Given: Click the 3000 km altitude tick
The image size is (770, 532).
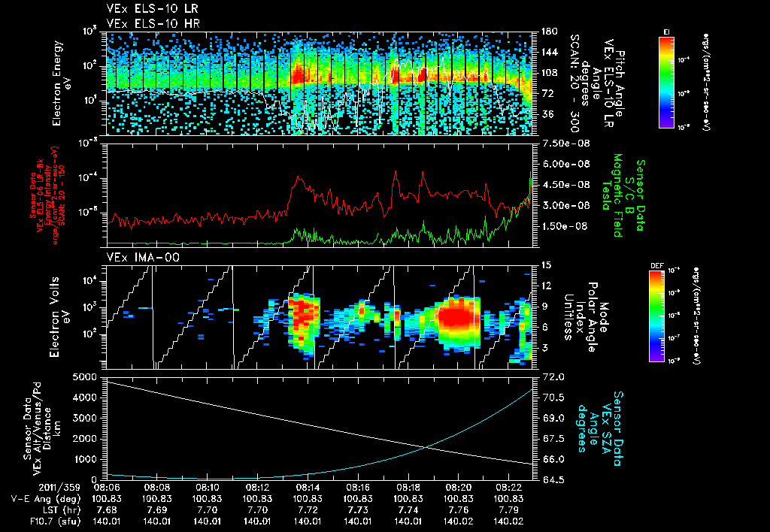Looking at the screenshot, I should coord(84,418).
